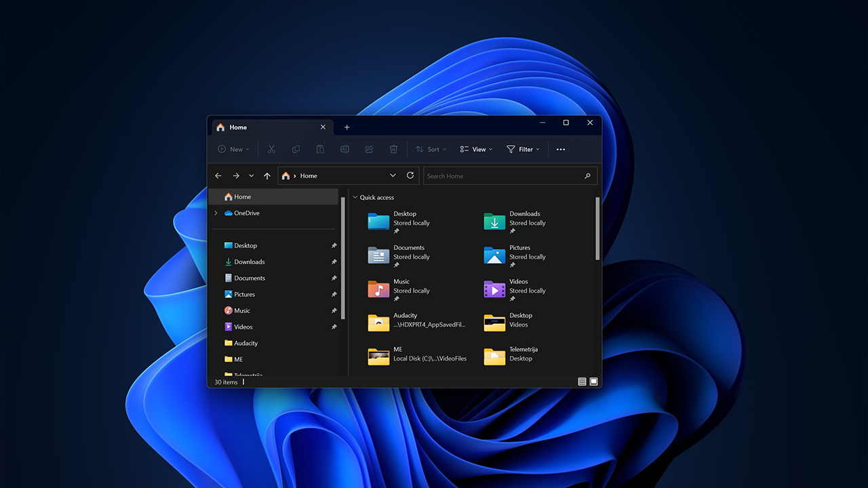The height and width of the screenshot is (488, 868).
Task: Go up one level with up arrow
Action: (x=267, y=176)
